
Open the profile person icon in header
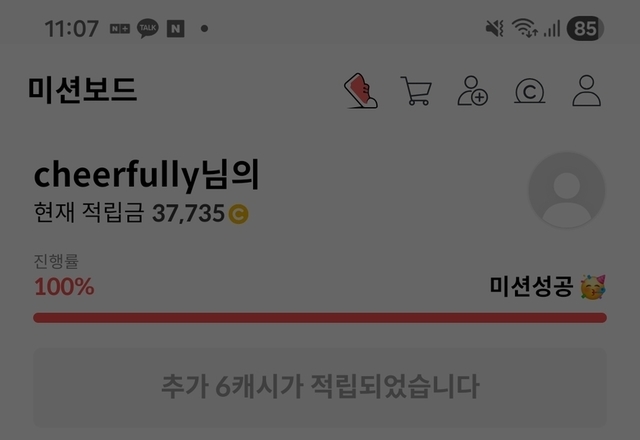587,91
